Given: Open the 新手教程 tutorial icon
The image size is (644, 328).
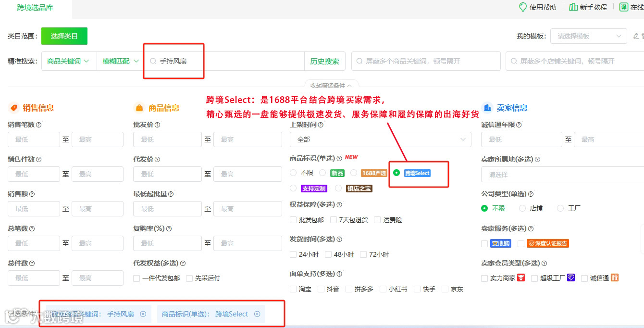Looking at the screenshot, I should (x=573, y=7).
